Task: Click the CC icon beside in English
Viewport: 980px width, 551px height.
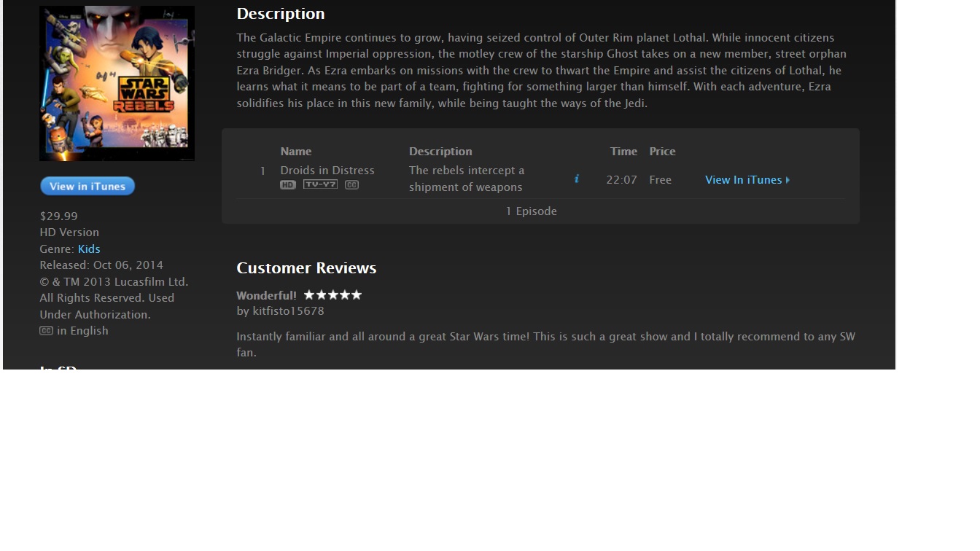Action: click(x=46, y=331)
